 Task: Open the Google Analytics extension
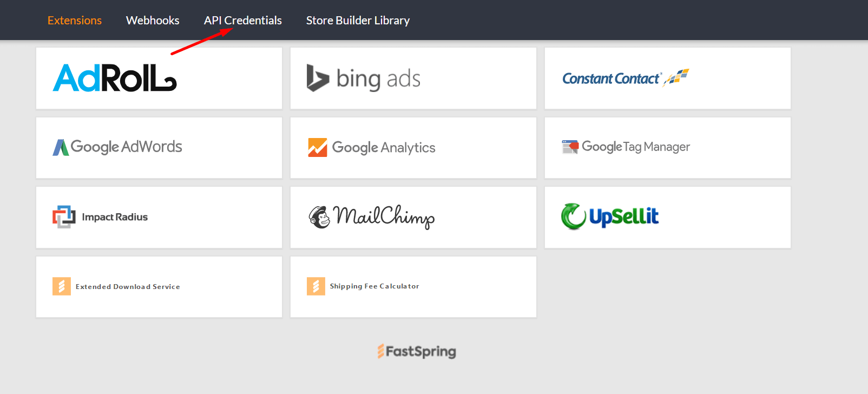point(413,147)
